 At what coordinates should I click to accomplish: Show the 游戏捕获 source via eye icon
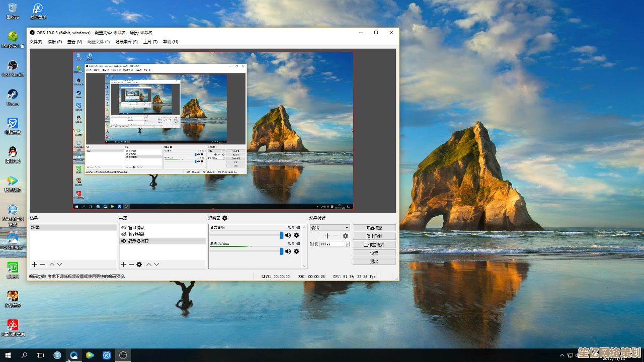pos(124,234)
